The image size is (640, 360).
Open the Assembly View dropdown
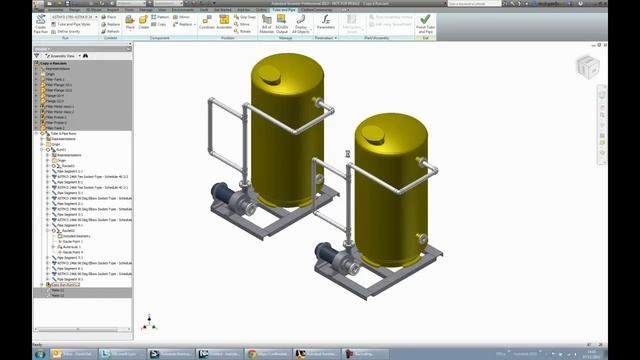(80, 56)
